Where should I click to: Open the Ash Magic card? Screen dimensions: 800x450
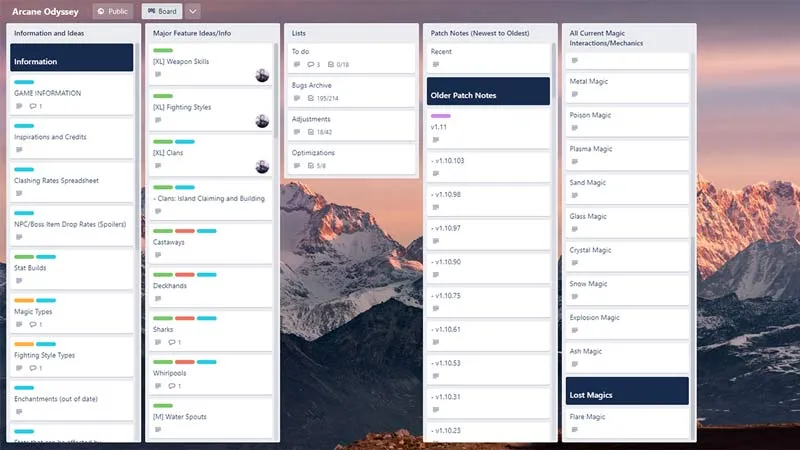(x=627, y=357)
